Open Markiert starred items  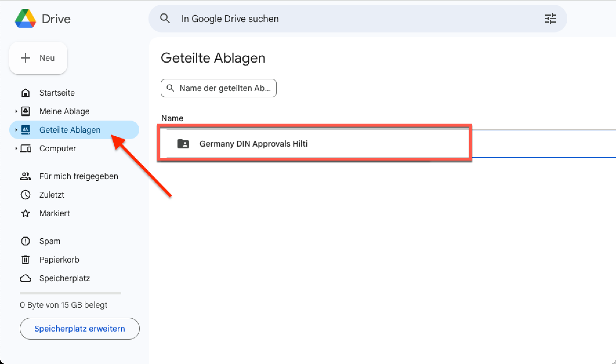74,213
